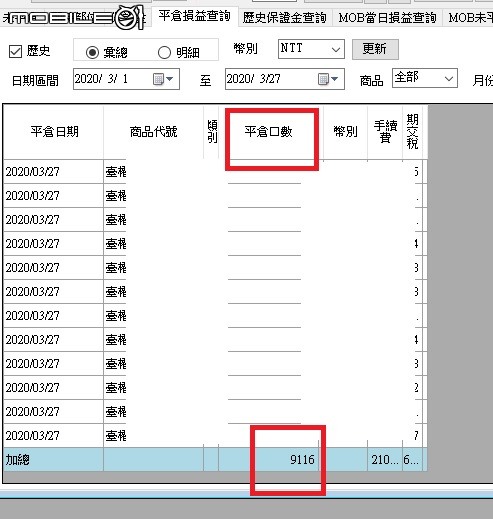Image resolution: width=493 pixels, height=519 pixels.
Task: Click the 平倉口數 column header
Action: coord(269,132)
